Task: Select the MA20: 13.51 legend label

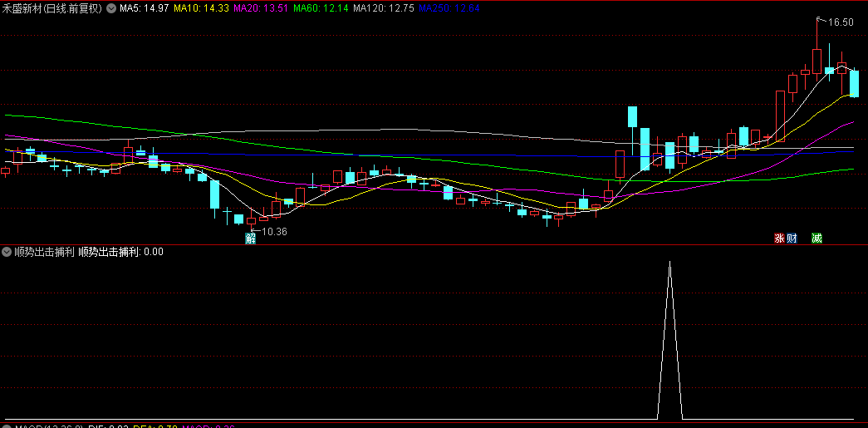Action: (x=261, y=8)
